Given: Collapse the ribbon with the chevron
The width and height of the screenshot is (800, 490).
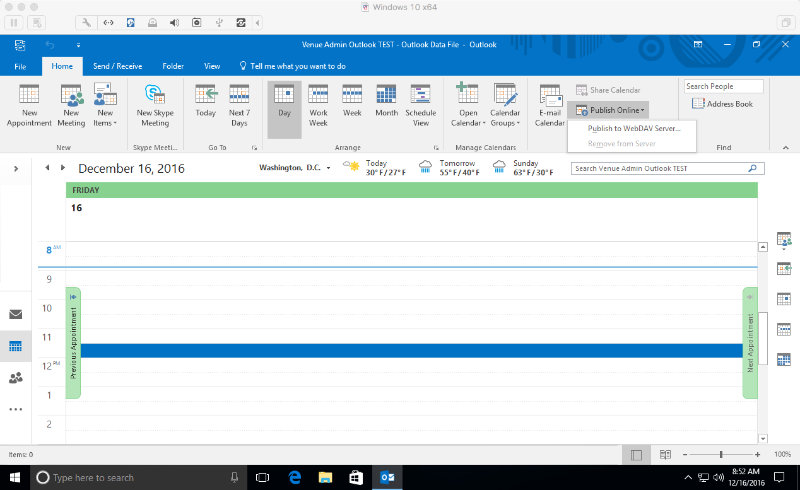Looking at the screenshot, I should pyautogui.click(x=786, y=148).
